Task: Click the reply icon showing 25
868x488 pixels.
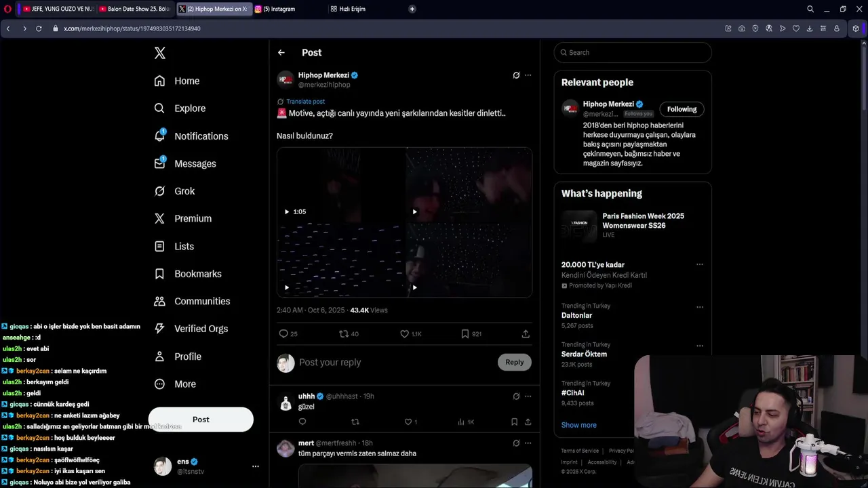Action: (x=288, y=333)
